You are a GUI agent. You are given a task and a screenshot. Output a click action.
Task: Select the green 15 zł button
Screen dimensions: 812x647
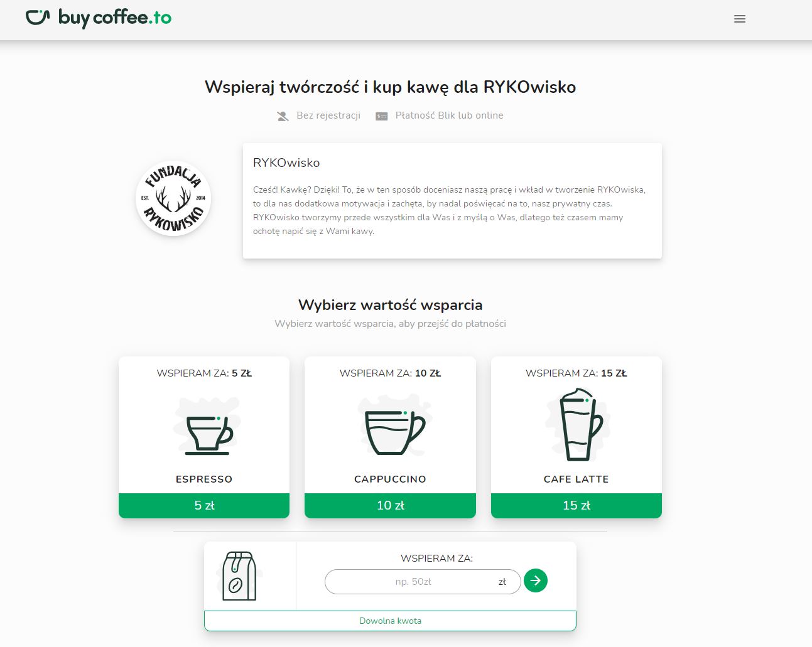577,505
